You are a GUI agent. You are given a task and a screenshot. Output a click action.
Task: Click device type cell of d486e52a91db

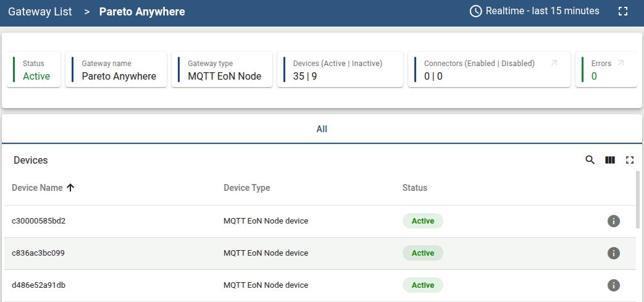coord(266,285)
